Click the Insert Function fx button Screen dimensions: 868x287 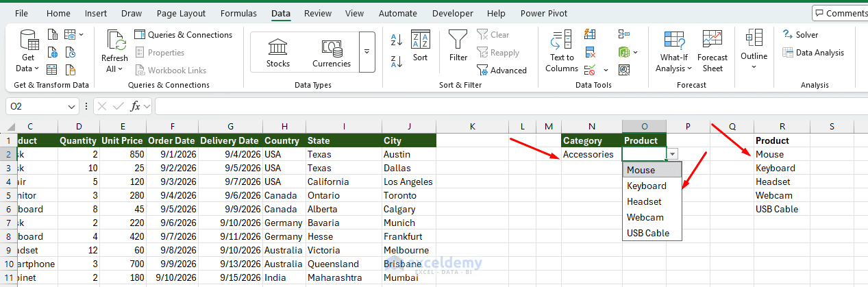click(x=135, y=106)
